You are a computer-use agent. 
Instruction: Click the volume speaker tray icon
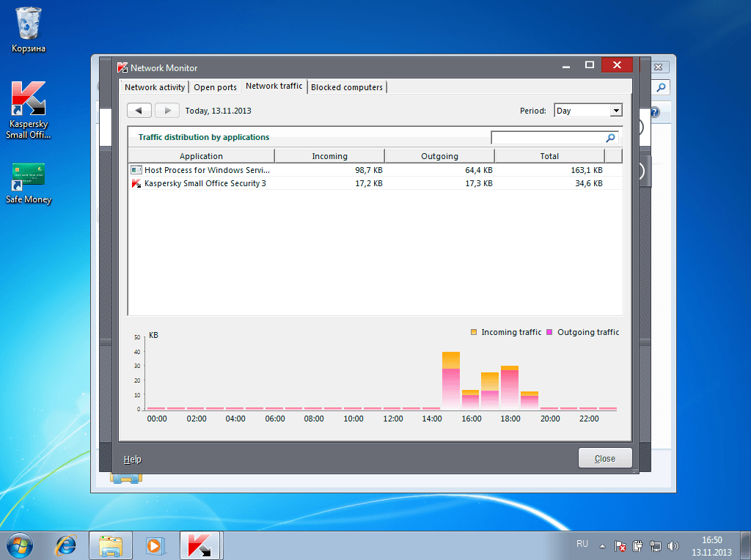coord(673,546)
